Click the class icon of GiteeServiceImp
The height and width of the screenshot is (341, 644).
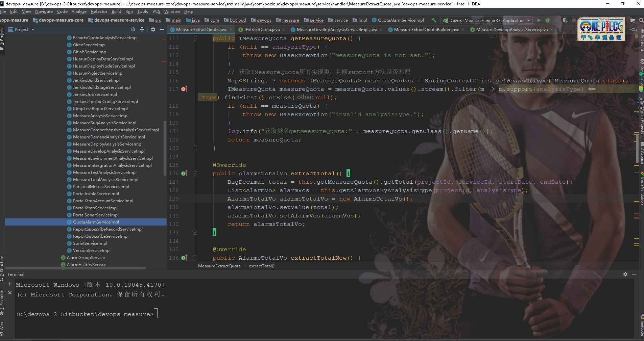tap(69, 45)
